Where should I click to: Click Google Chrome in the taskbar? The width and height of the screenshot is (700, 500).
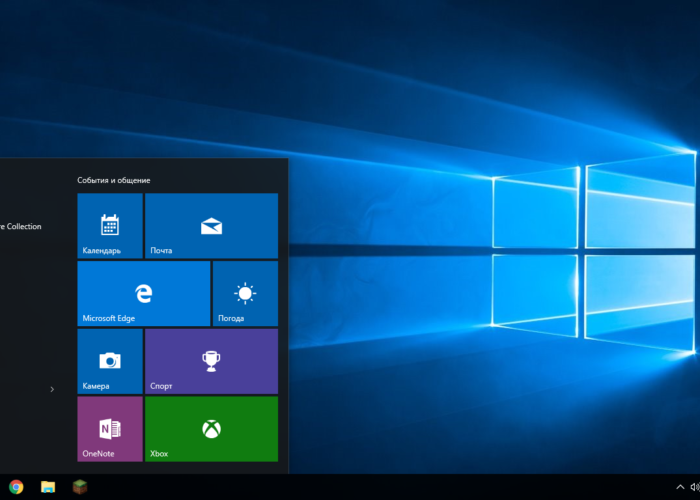point(16,487)
